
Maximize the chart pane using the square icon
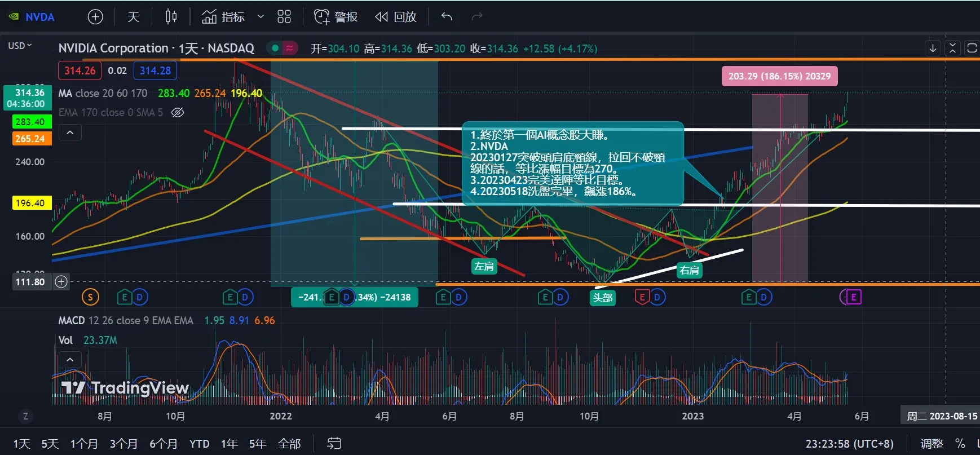972,48
